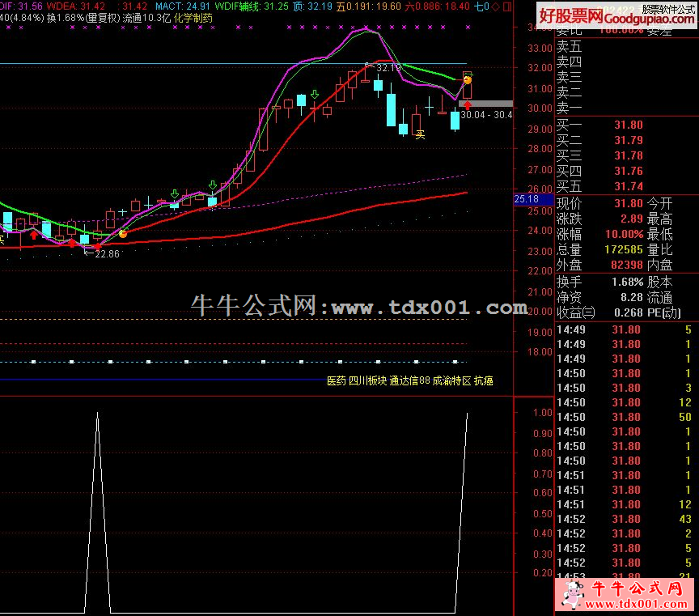Click the 顶: 32.19 readout in the header
699x616 pixels.
click(312, 6)
